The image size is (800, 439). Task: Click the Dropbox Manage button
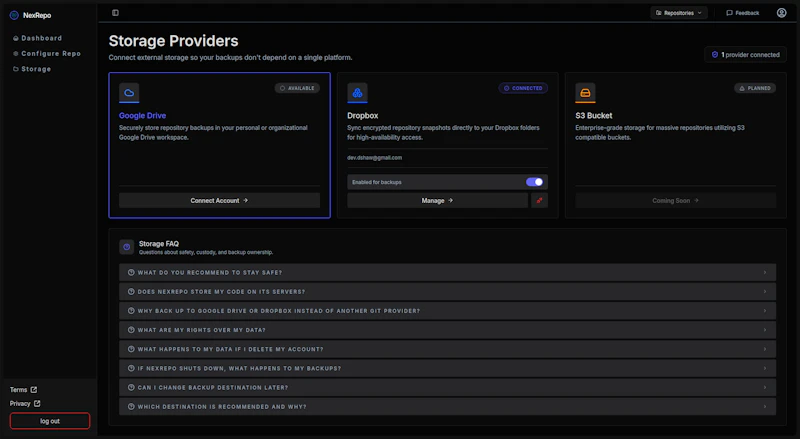[x=437, y=201]
